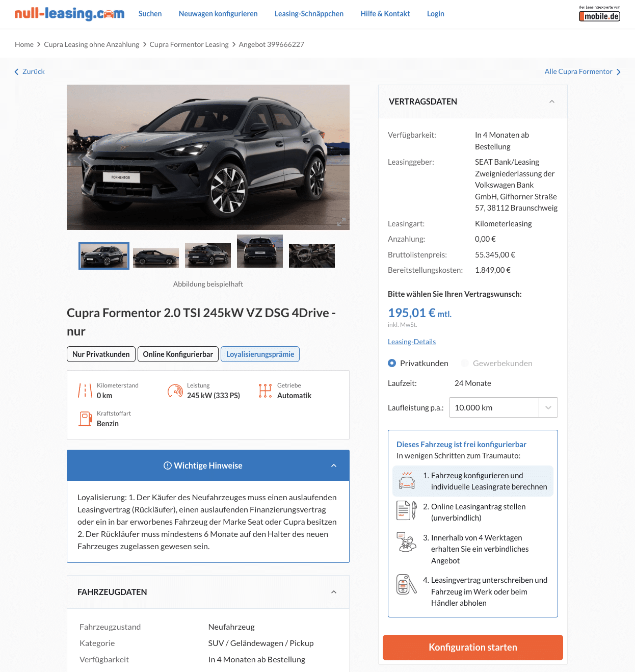Click the fullscreen expand icon on car image
This screenshot has width=635, height=672.
[341, 222]
